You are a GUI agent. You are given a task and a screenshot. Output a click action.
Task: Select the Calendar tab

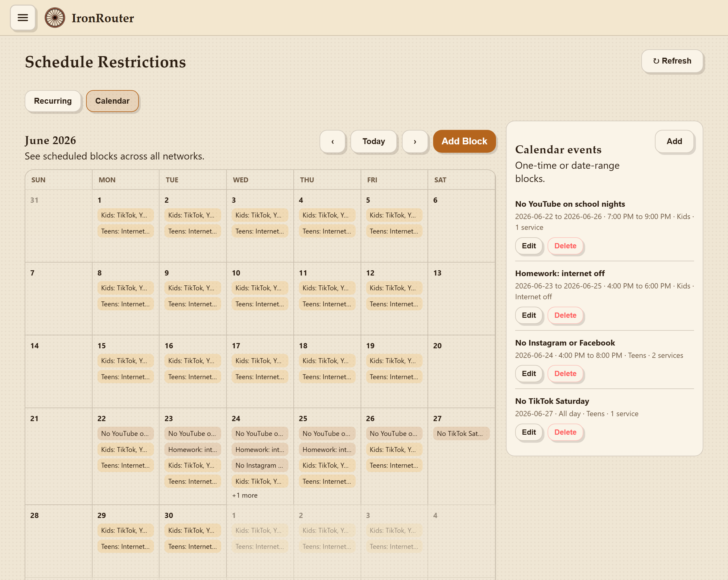point(113,101)
